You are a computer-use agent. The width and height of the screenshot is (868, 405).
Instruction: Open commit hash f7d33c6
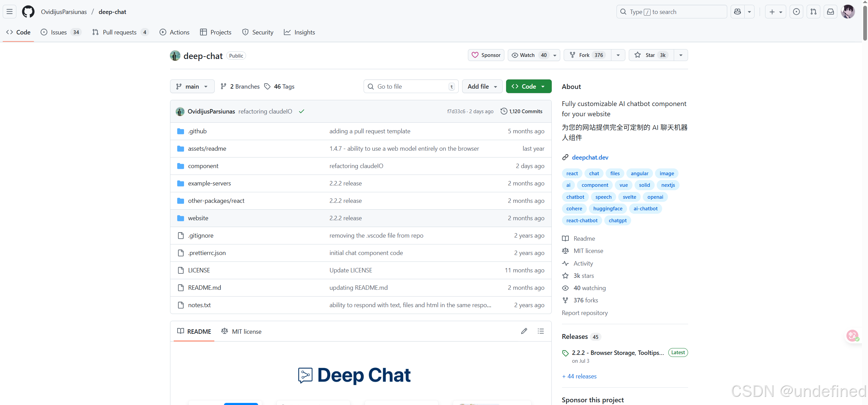pos(456,111)
